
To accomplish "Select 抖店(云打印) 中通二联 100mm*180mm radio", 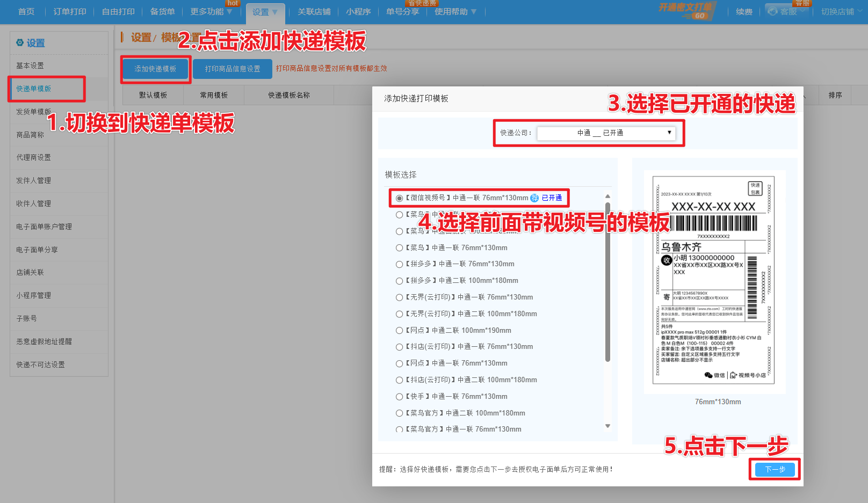I will pos(399,380).
